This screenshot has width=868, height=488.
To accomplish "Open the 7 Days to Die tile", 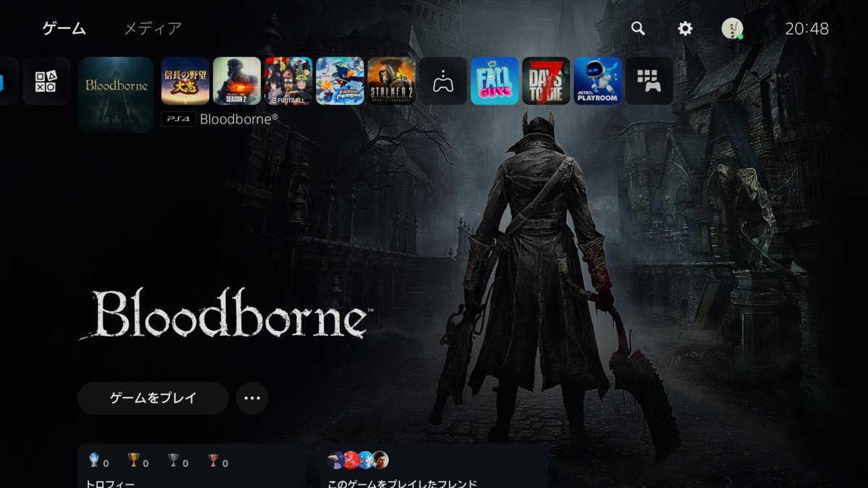I will coord(546,81).
